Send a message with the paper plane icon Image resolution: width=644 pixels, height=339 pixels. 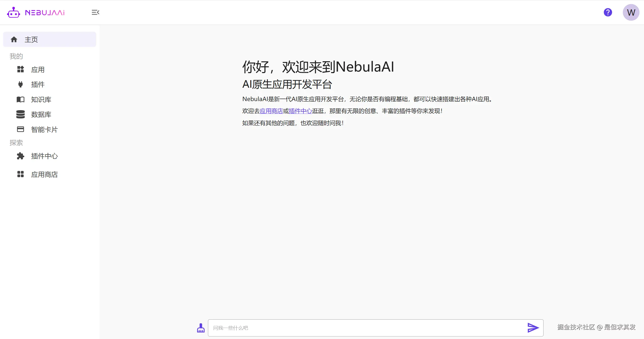point(533,328)
